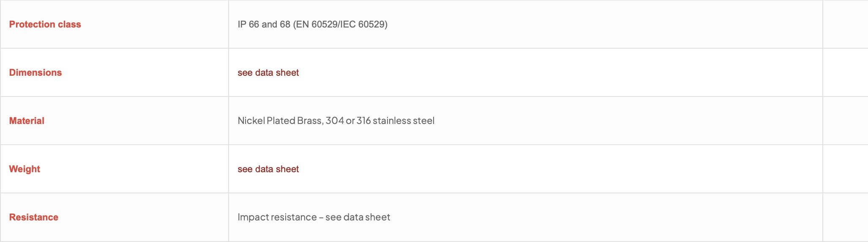The height and width of the screenshot is (242, 868).
Task: Click the 'Impact resistance' description text
Action: (x=277, y=217)
